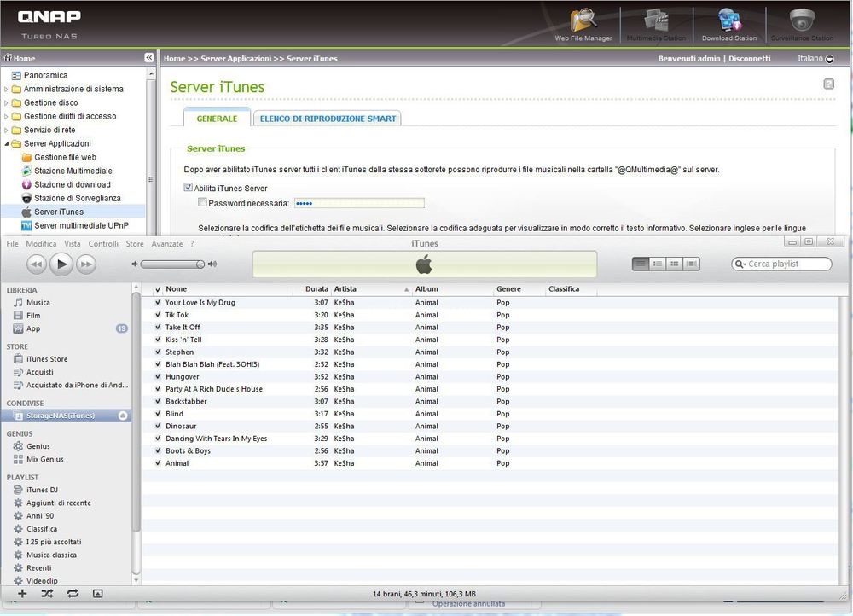Open the Modifica menu in iTunes

pyautogui.click(x=41, y=244)
